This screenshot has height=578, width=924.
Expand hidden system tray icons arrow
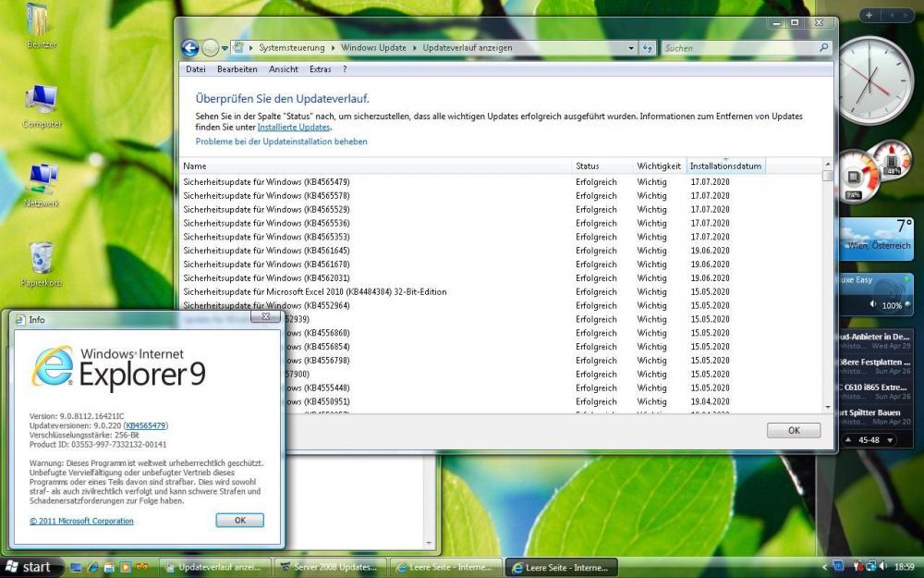(824, 566)
